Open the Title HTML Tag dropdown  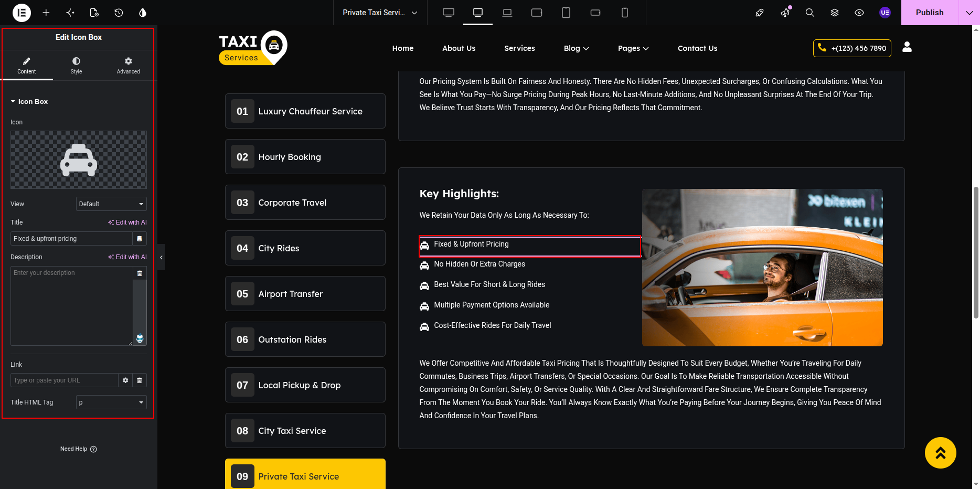(x=111, y=402)
